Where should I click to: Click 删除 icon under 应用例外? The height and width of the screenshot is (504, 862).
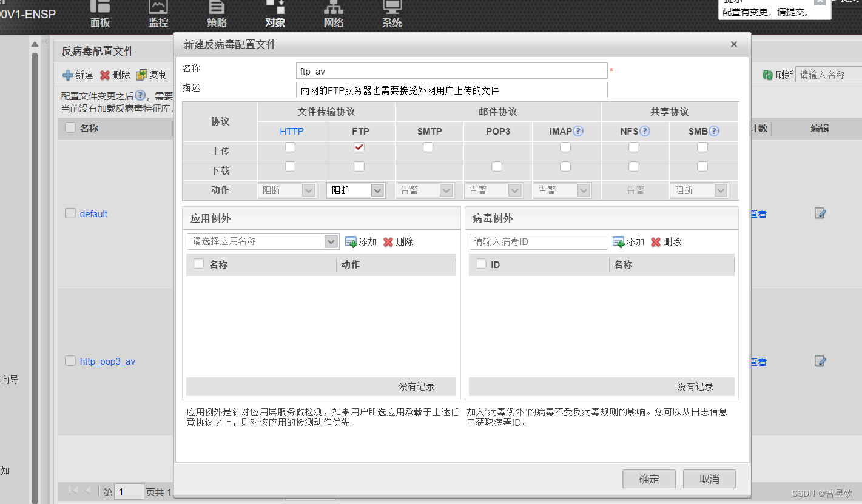pyautogui.click(x=388, y=241)
